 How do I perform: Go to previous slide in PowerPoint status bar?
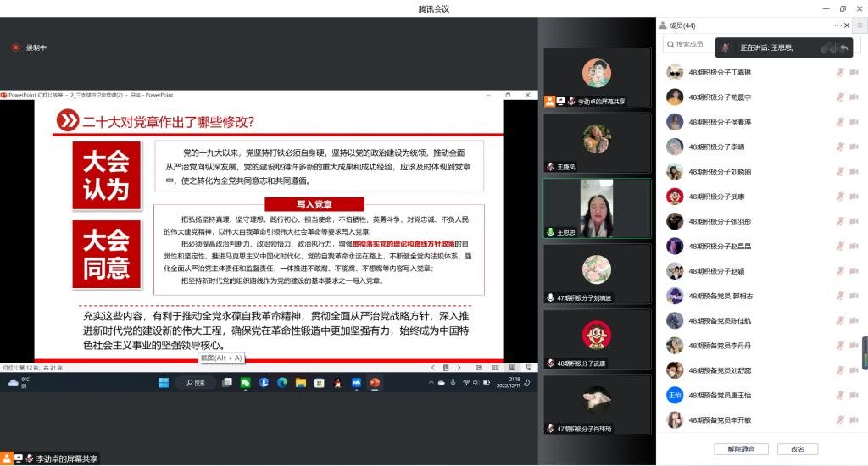tap(433, 368)
